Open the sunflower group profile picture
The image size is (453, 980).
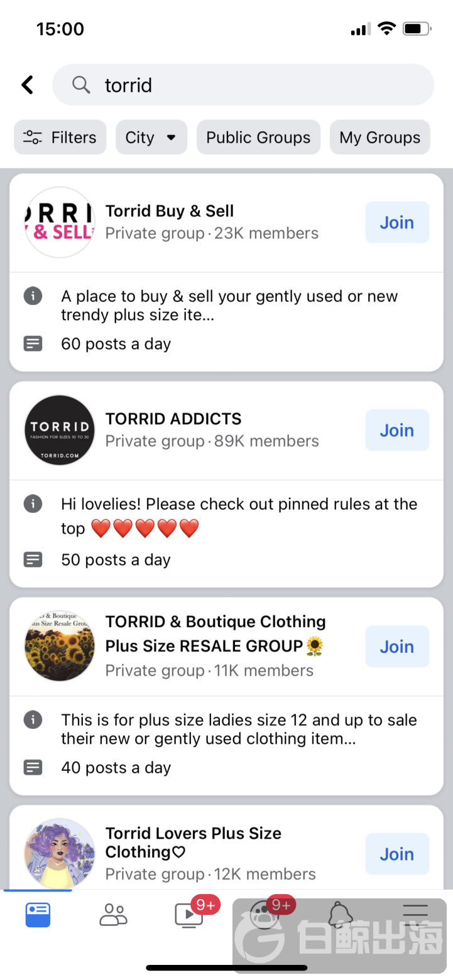60,646
